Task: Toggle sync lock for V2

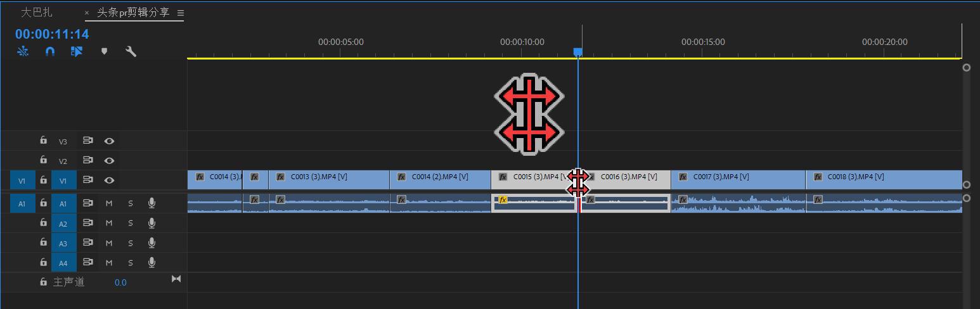Action: pyautogui.click(x=88, y=160)
